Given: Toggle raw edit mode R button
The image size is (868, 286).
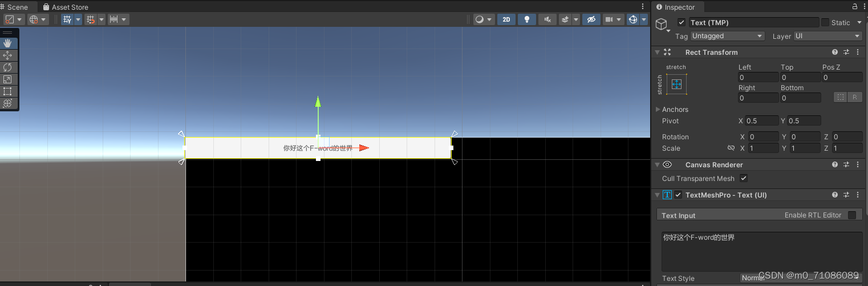Looking at the screenshot, I should pyautogui.click(x=855, y=97).
